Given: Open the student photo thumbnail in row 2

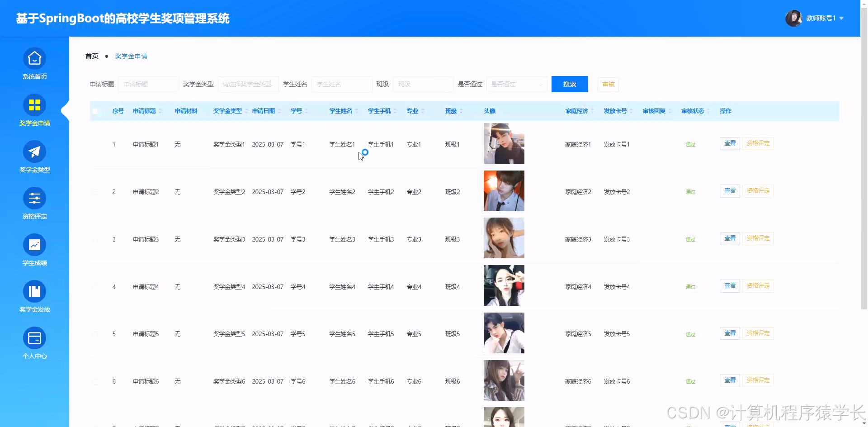Looking at the screenshot, I should tap(504, 190).
